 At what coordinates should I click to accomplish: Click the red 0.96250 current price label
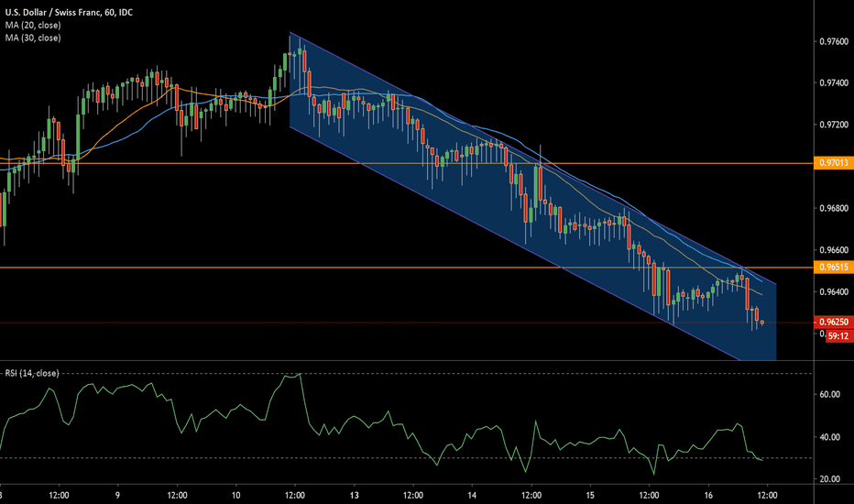pyautogui.click(x=833, y=323)
